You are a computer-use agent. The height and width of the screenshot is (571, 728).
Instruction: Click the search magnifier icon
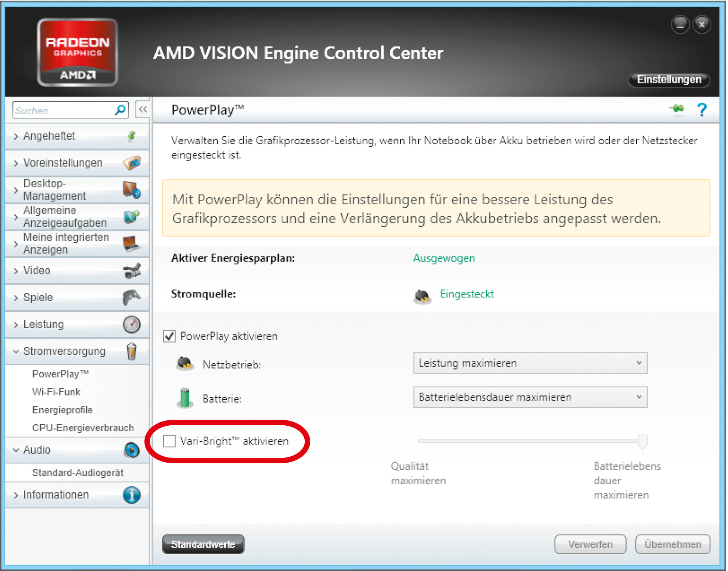pyautogui.click(x=120, y=110)
